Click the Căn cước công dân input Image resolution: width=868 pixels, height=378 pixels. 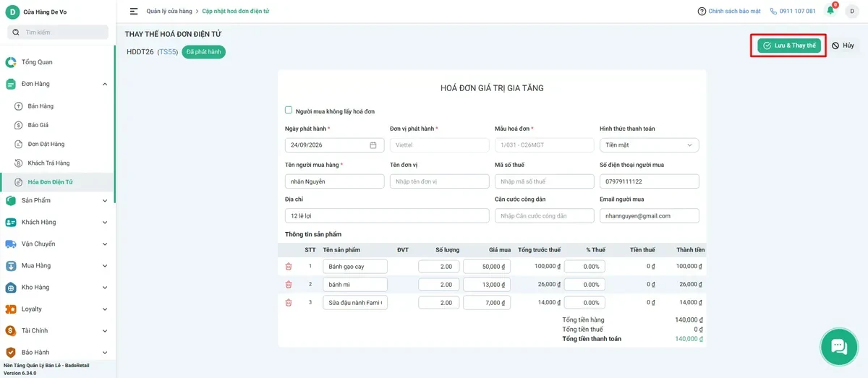[545, 215]
